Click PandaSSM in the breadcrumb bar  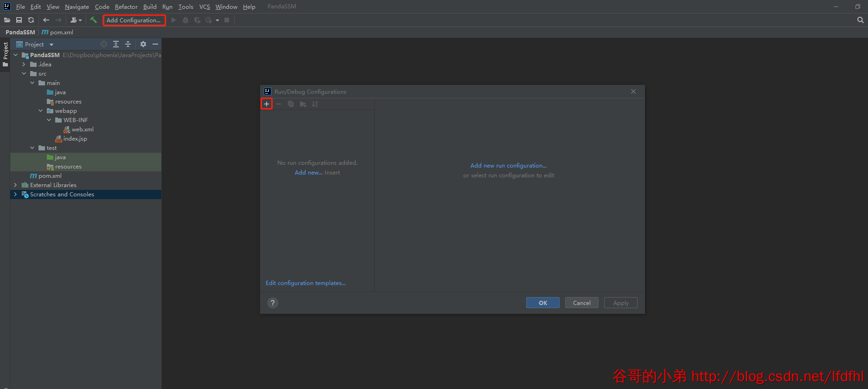tap(20, 32)
